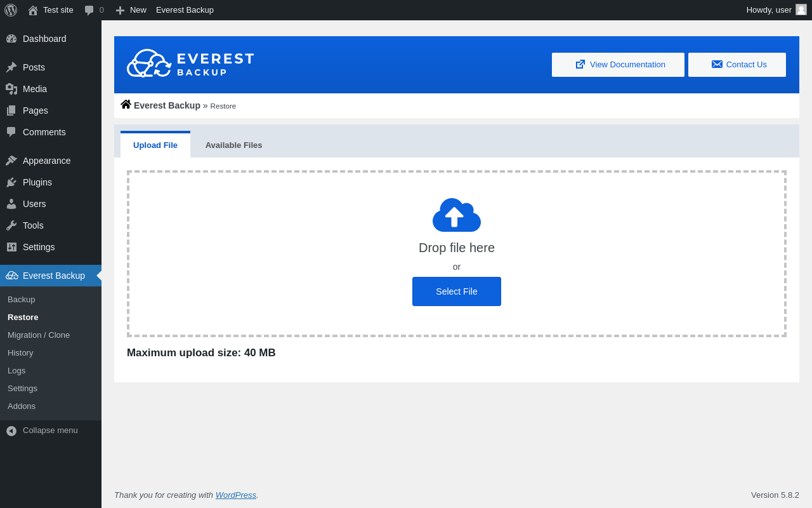The width and height of the screenshot is (812, 508).
Task: Click the Select File button
Action: (457, 291)
